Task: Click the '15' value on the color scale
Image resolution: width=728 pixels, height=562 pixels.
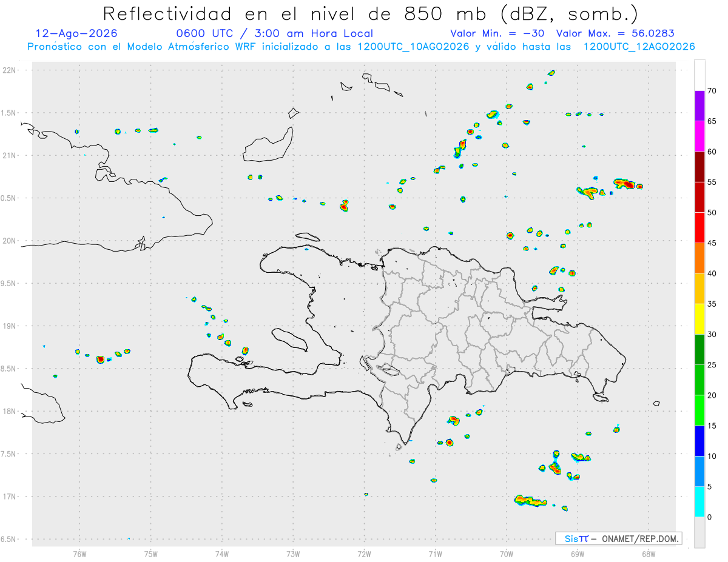Action: tap(712, 426)
